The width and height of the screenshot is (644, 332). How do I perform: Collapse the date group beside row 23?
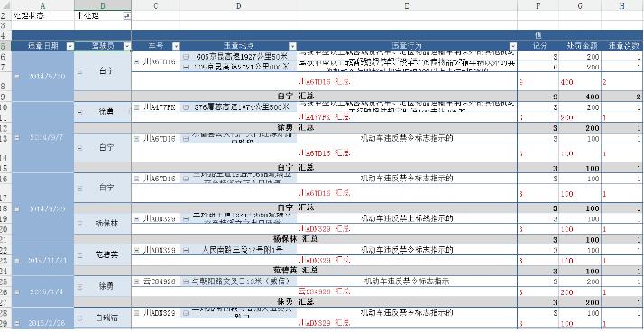(x=17, y=260)
